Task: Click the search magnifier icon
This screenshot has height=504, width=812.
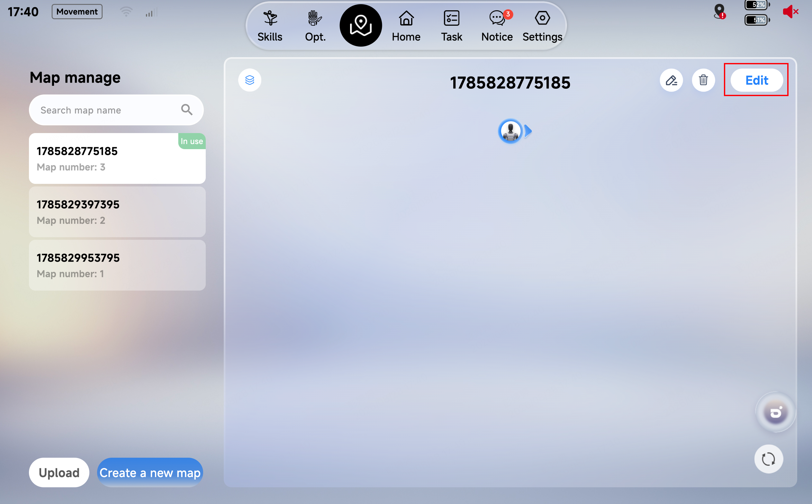Action: click(x=187, y=110)
